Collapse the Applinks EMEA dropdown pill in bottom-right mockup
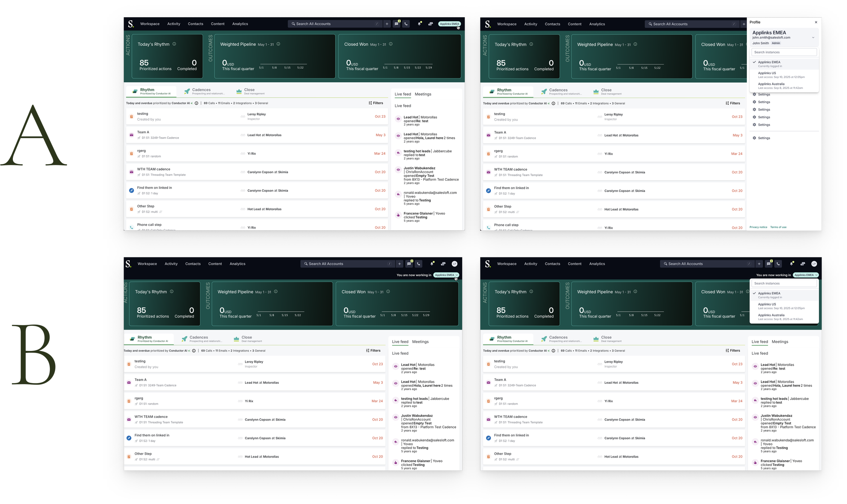The image size is (847, 504). pos(806,275)
